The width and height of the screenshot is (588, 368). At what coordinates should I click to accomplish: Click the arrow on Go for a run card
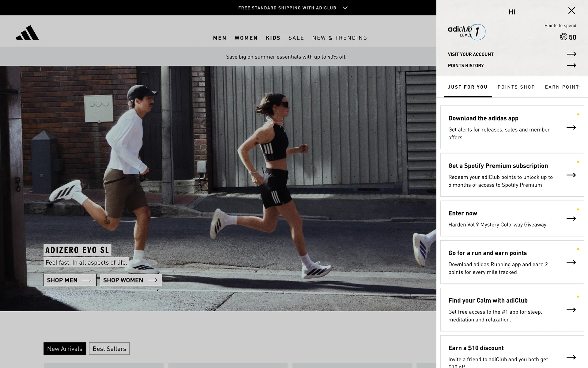point(571,262)
